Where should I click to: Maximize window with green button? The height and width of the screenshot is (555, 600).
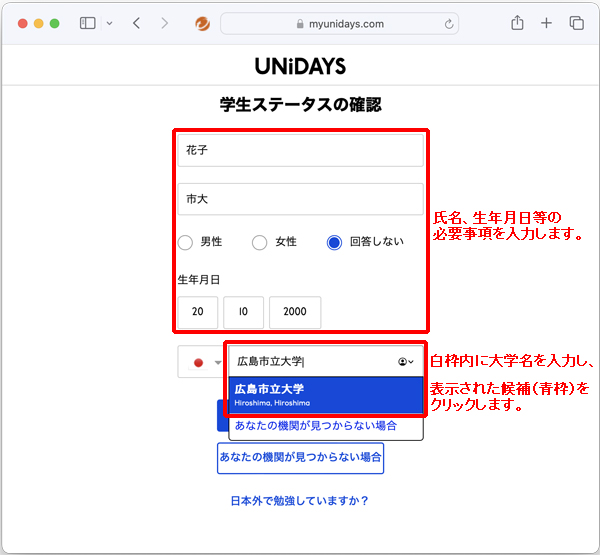(55, 23)
